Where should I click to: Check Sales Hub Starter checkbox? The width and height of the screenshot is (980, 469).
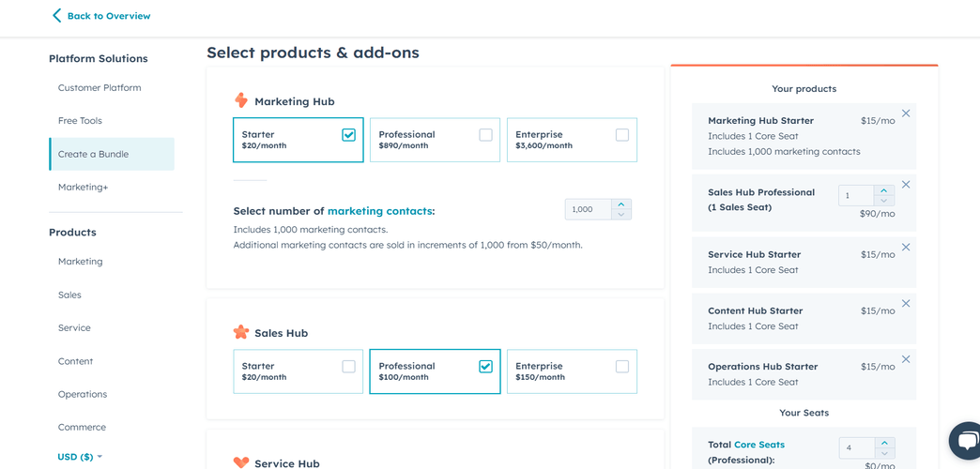tap(349, 367)
